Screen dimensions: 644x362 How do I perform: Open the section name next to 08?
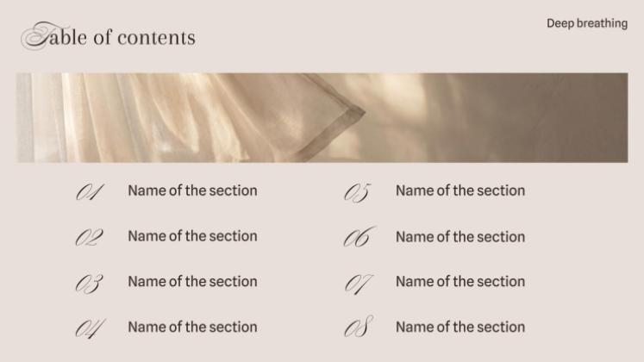460,327
